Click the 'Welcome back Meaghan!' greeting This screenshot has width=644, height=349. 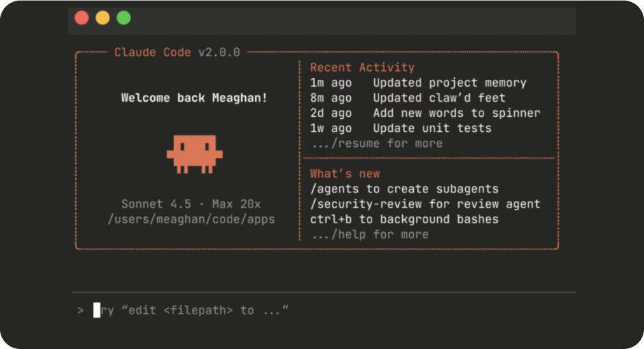(194, 98)
